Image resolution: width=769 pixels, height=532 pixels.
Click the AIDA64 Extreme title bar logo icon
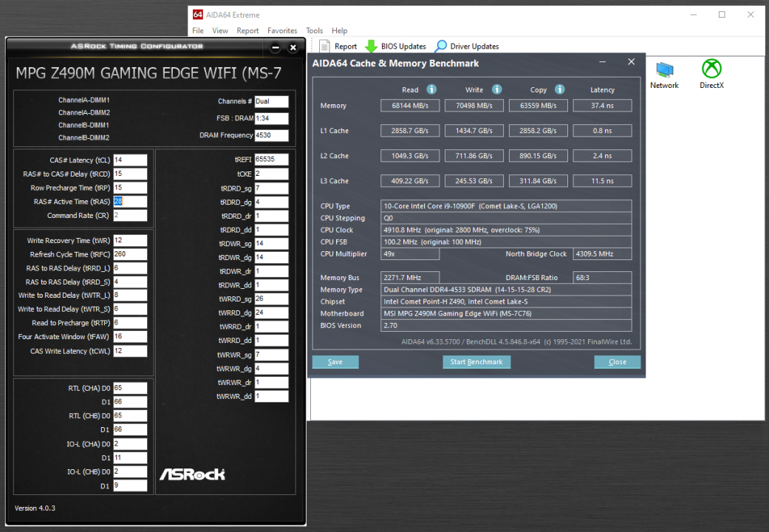[x=198, y=15]
